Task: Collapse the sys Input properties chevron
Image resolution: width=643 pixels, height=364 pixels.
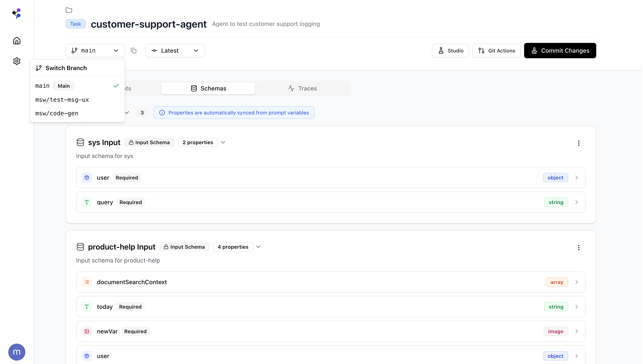Action: click(x=223, y=142)
